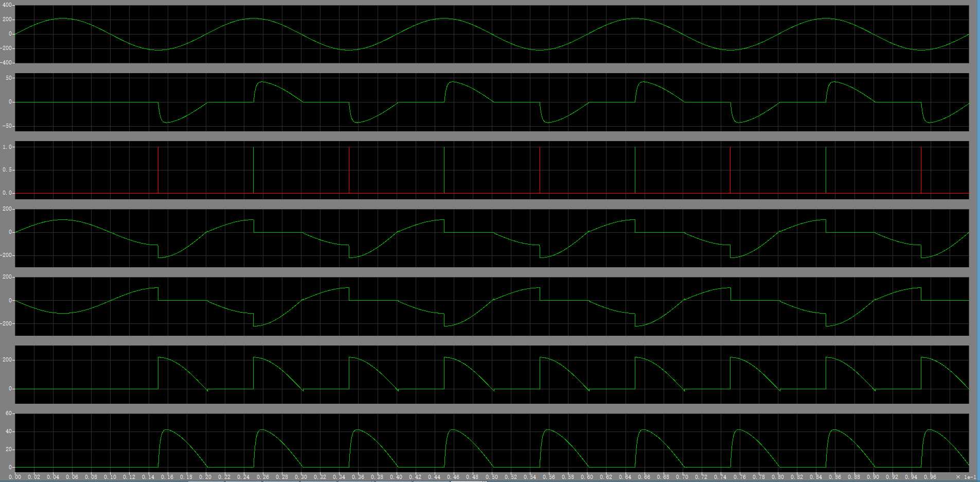The height and width of the screenshot is (482, 980).
Task: Click the 0.50 time-axis label
Action: click(492, 477)
